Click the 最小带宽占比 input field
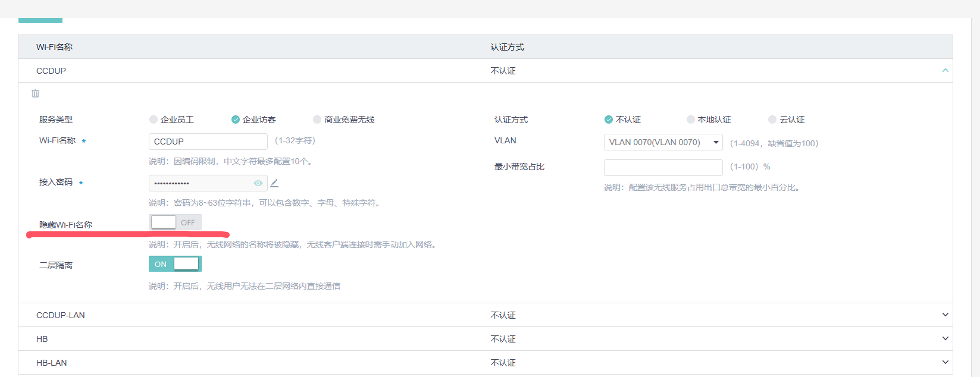 pyautogui.click(x=663, y=167)
